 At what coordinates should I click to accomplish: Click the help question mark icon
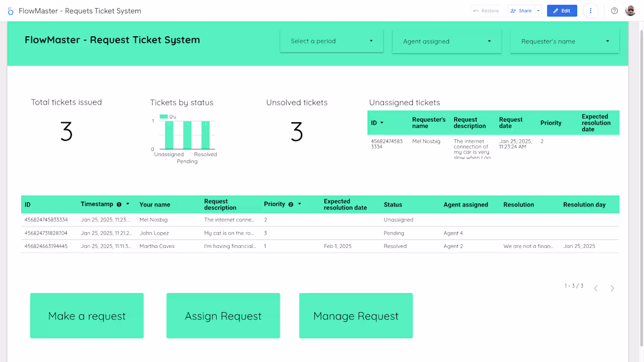click(x=614, y=11)
